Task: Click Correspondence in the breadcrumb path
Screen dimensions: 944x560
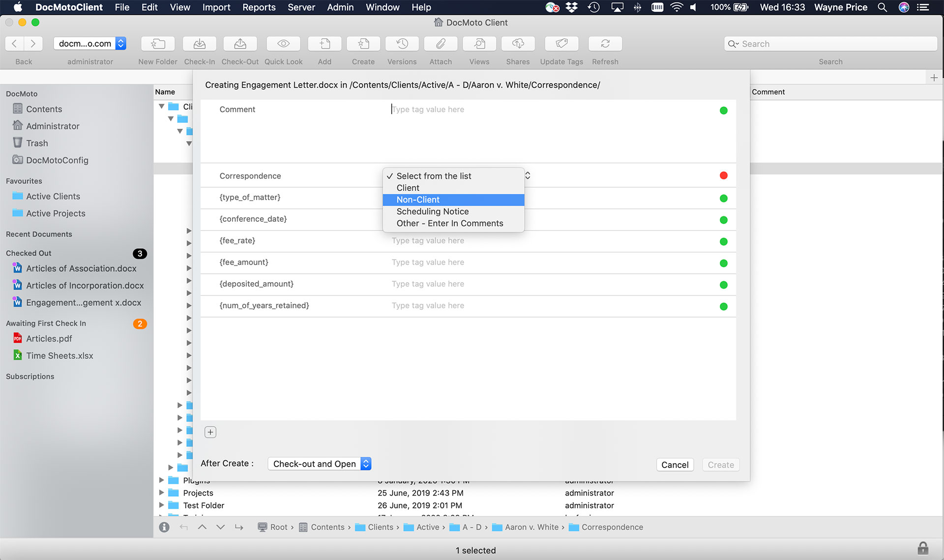Action: tap(606, 527)
